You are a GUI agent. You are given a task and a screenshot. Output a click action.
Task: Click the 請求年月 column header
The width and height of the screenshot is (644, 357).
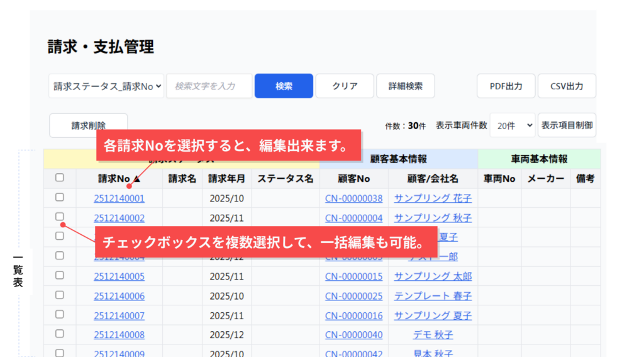click(226, 179)
